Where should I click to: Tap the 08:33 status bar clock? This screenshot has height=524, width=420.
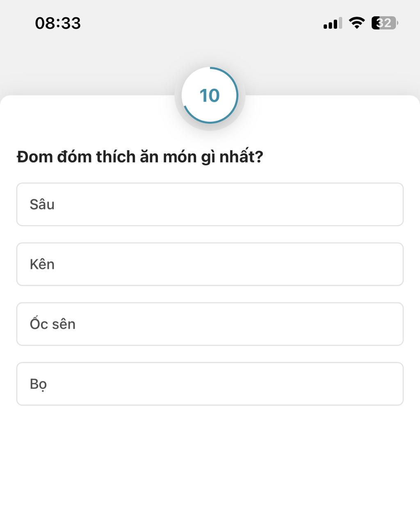(x=58, y=23)
